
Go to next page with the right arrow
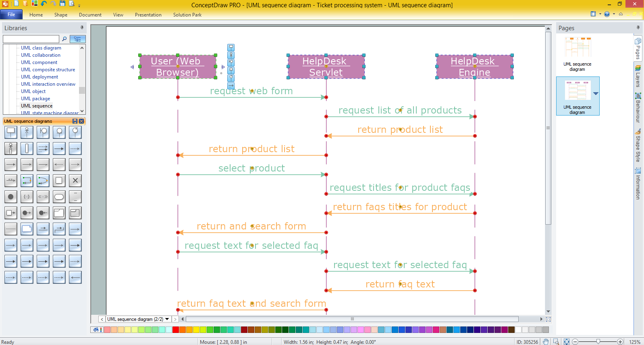[175, 319]
